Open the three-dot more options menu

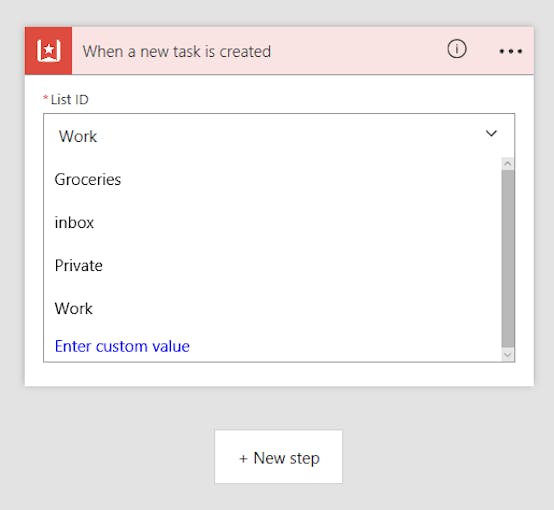coord(511,51)
